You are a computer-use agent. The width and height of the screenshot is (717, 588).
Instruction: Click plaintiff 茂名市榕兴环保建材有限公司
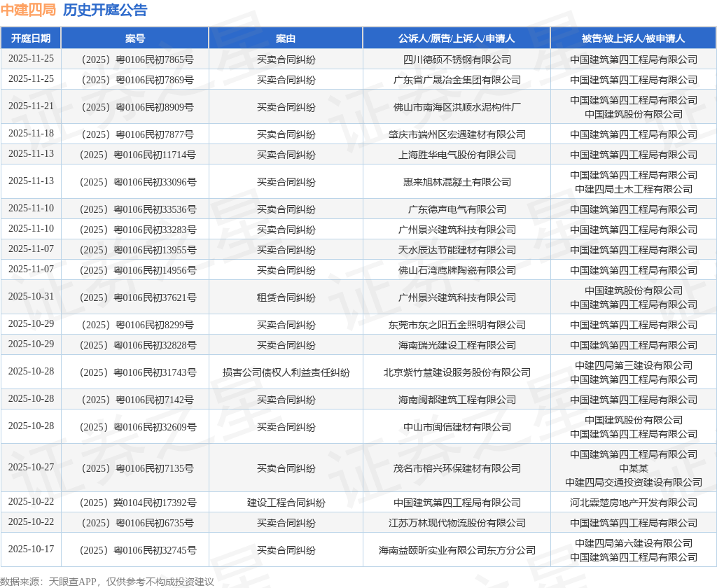coord(457,468)
